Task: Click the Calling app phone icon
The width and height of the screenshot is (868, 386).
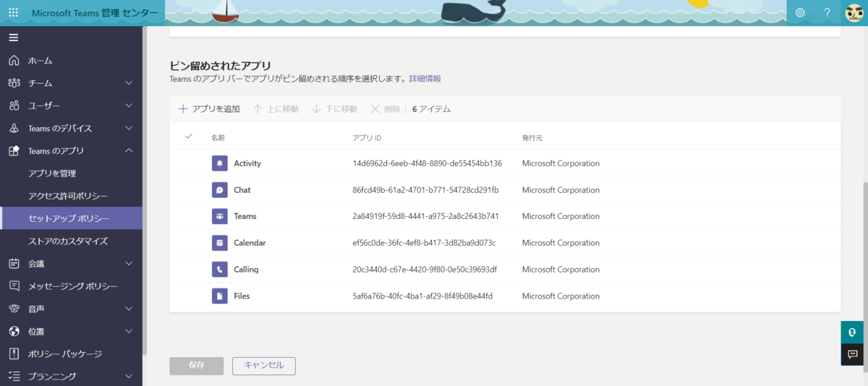Action: (x=219, y=270)
